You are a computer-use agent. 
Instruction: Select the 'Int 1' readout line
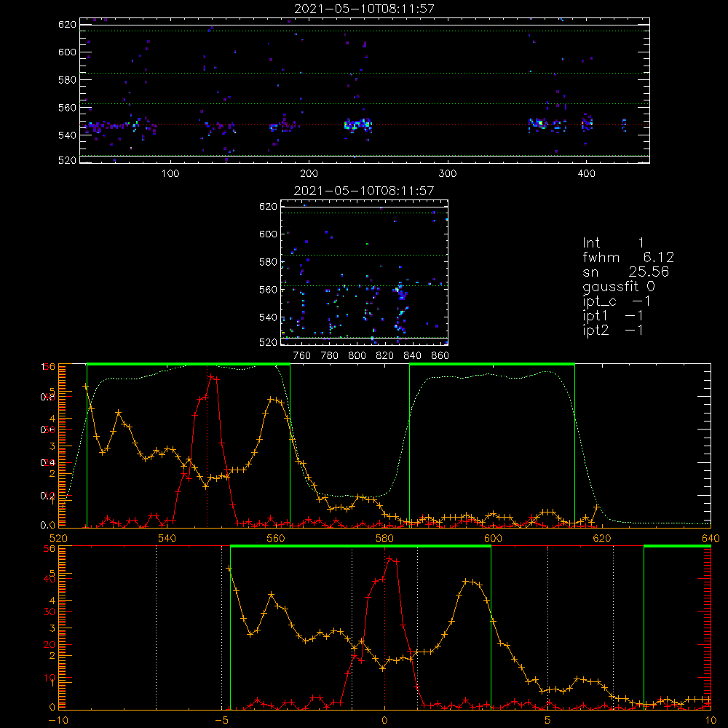[613, 243]
